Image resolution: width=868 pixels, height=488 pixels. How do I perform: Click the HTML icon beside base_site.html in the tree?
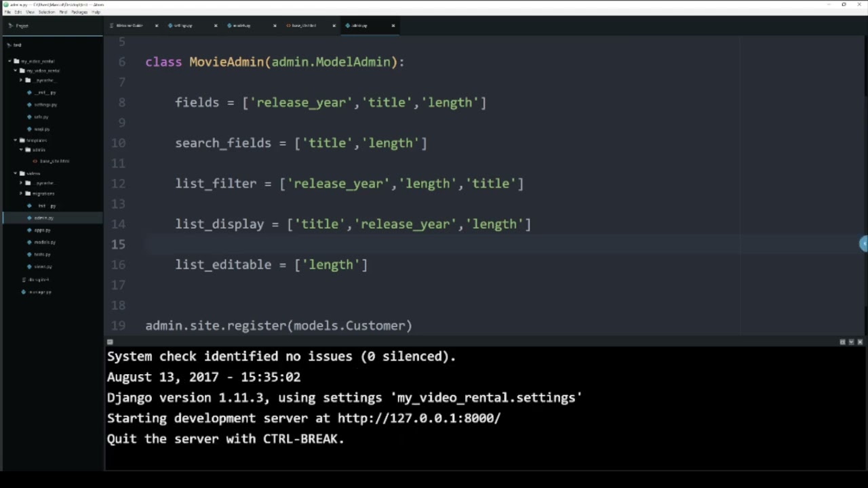click(35, 161)
